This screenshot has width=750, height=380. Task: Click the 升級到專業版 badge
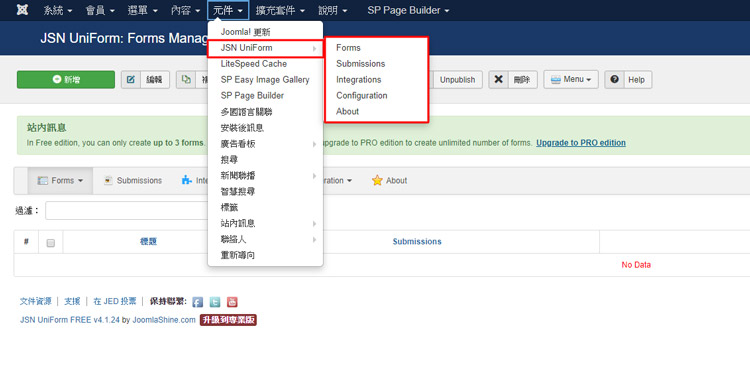228,320
